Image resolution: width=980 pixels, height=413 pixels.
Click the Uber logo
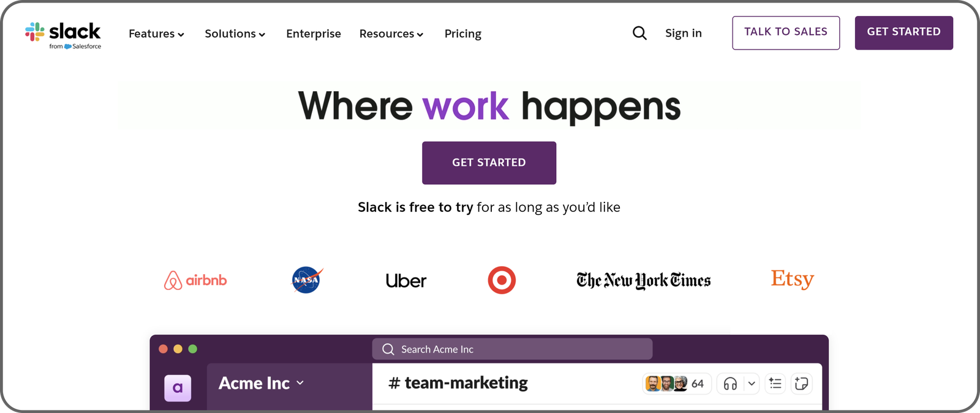click(406, 280)
